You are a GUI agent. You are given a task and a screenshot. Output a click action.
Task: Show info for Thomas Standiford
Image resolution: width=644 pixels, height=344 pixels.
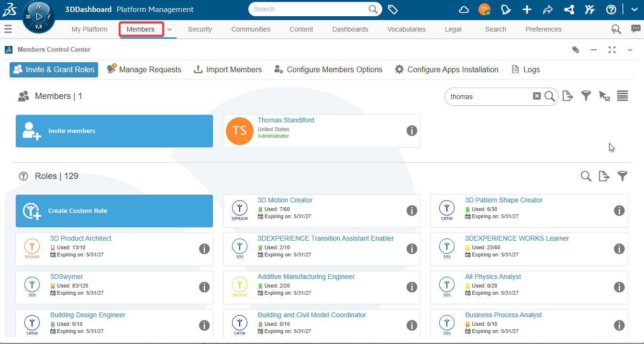(412, 131)
